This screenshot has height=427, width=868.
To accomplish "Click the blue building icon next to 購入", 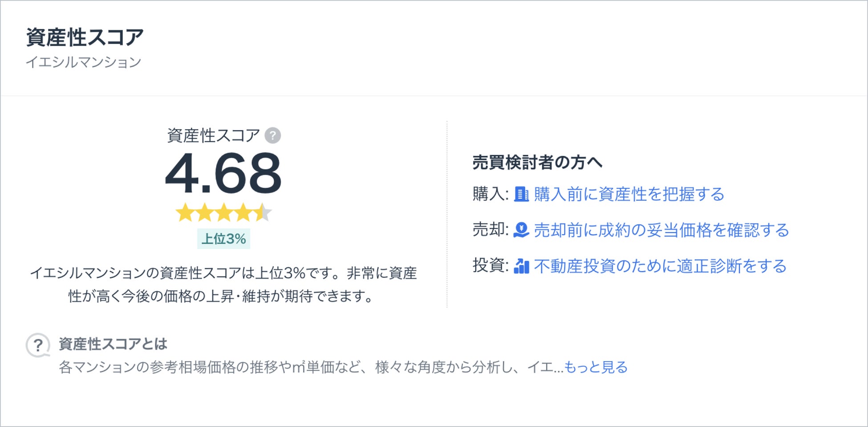I will pos(521,194).
